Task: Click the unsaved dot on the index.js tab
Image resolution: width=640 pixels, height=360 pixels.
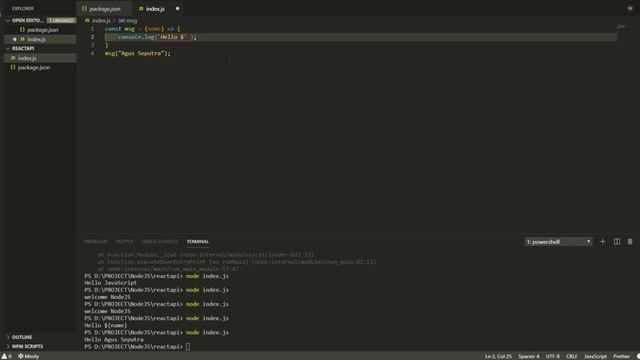Action: coord(177,9)
